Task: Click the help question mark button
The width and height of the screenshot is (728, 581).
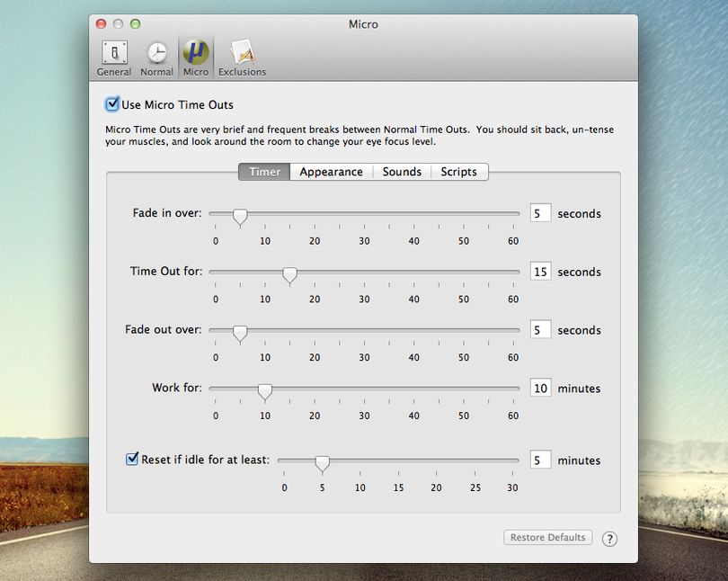Action: coord(609,539)
